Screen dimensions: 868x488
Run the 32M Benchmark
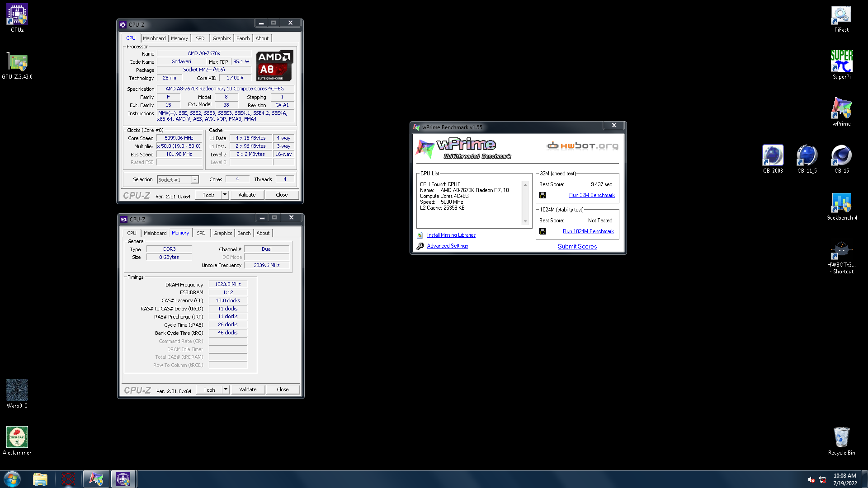tap(592, 195)
